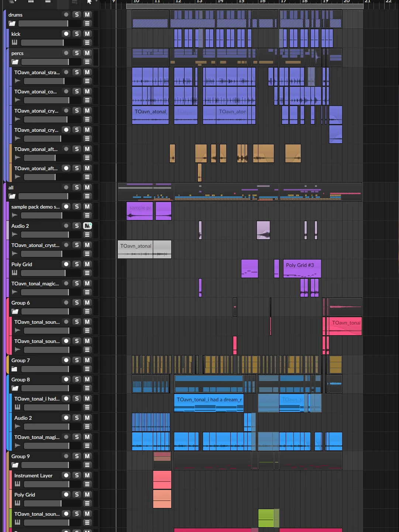Solo the kick track
Viewport: 399px width, 532px height.
77,34
